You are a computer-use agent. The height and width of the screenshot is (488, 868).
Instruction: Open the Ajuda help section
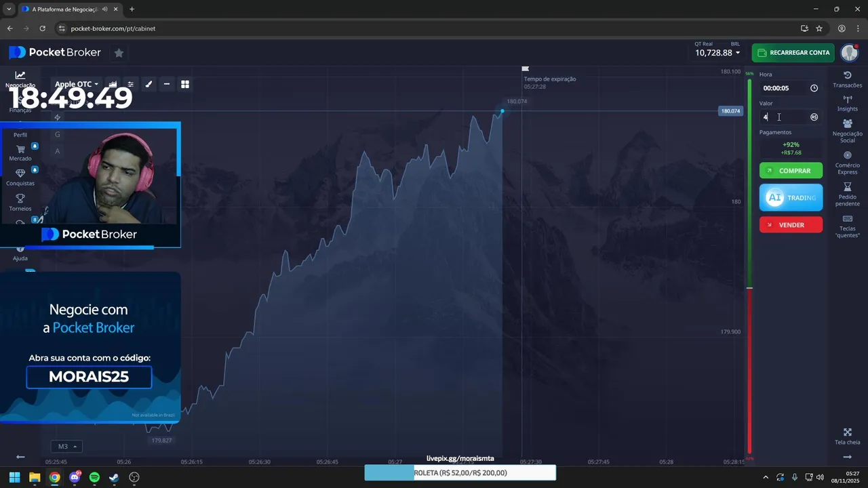click(x=20, y=253)
